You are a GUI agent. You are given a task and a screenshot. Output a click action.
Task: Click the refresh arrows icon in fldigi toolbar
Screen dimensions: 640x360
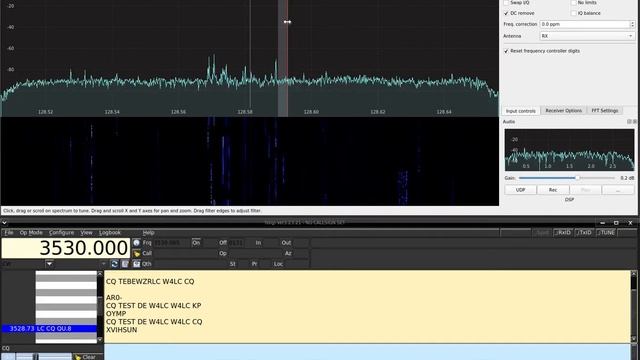point(115,264)
